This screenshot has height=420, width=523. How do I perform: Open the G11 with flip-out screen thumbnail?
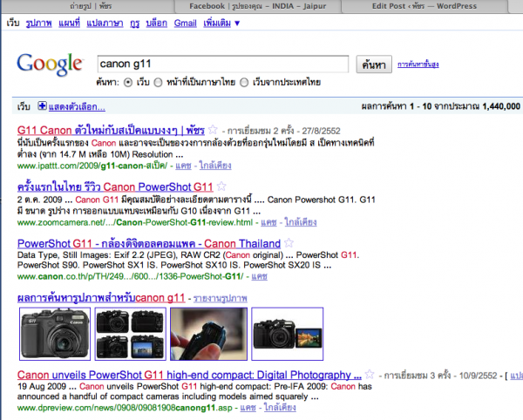coord(287,334)
